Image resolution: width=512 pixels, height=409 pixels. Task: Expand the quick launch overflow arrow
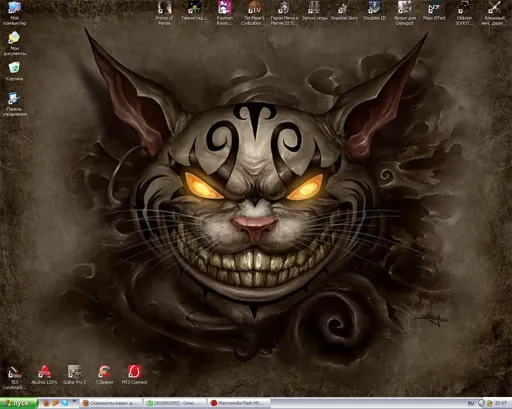pyautogui.click(x=74, y=401)
